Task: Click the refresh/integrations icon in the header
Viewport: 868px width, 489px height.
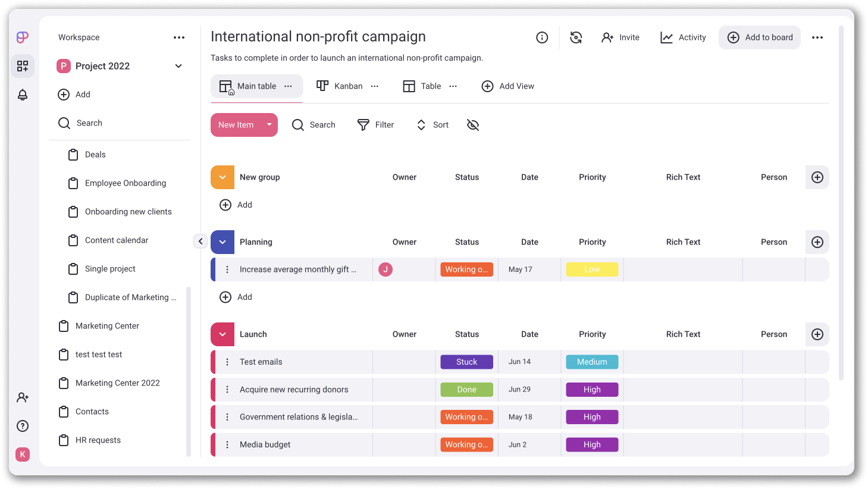Action: (576, 37)
